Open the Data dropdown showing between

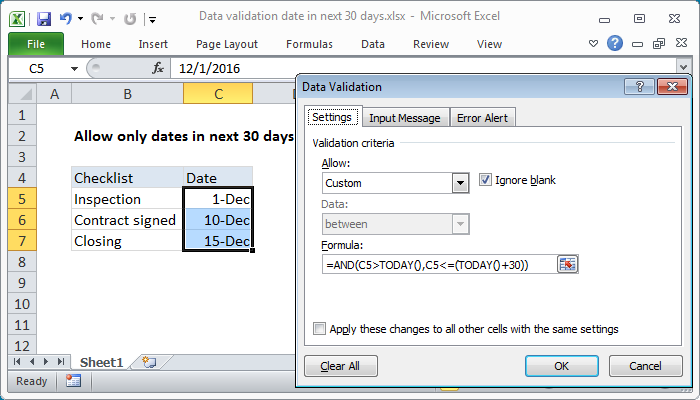pyautogui.click(x=460, y=224)
